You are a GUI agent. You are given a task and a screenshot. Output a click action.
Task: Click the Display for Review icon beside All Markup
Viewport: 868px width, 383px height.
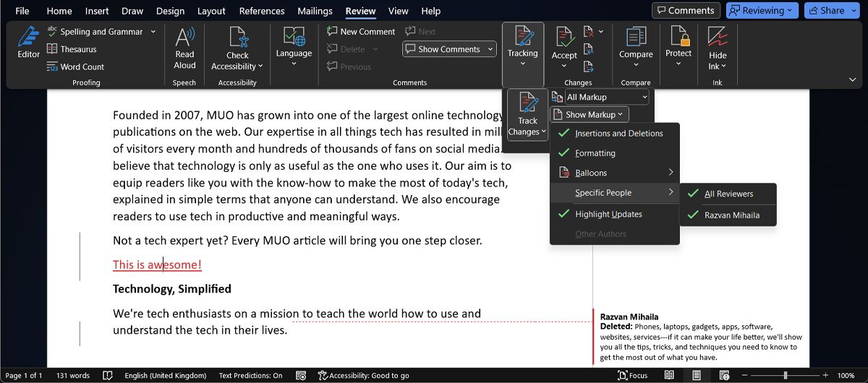[557, 97]
